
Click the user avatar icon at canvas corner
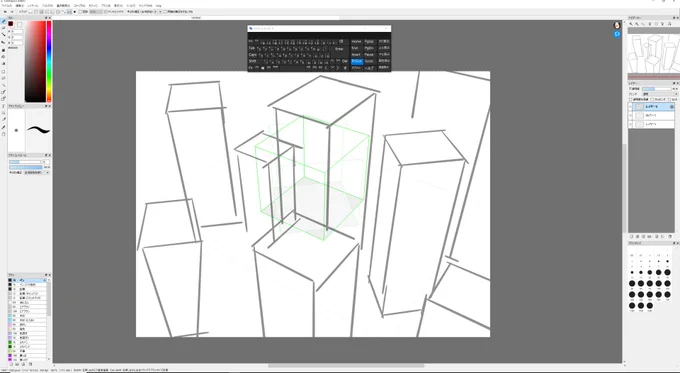point(617,26)
